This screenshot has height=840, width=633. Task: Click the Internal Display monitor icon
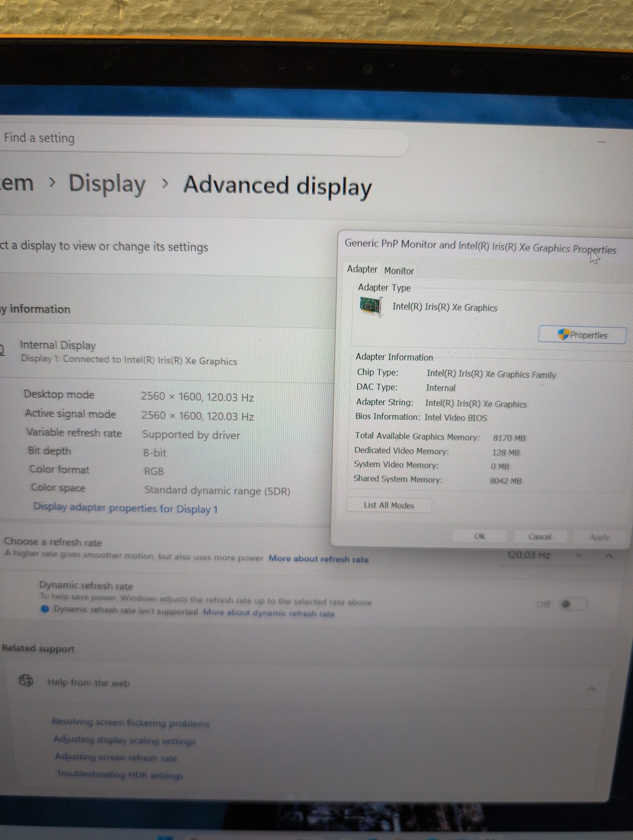[x=2, y=350]
